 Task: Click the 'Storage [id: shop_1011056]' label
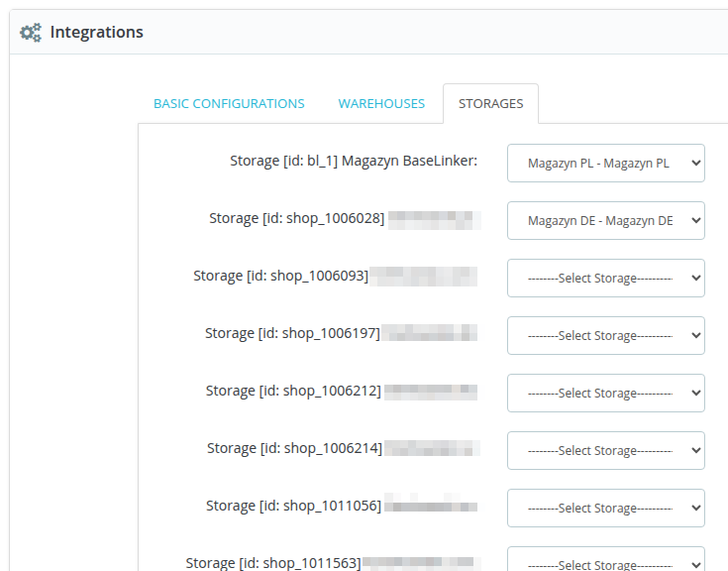[293, 506]
